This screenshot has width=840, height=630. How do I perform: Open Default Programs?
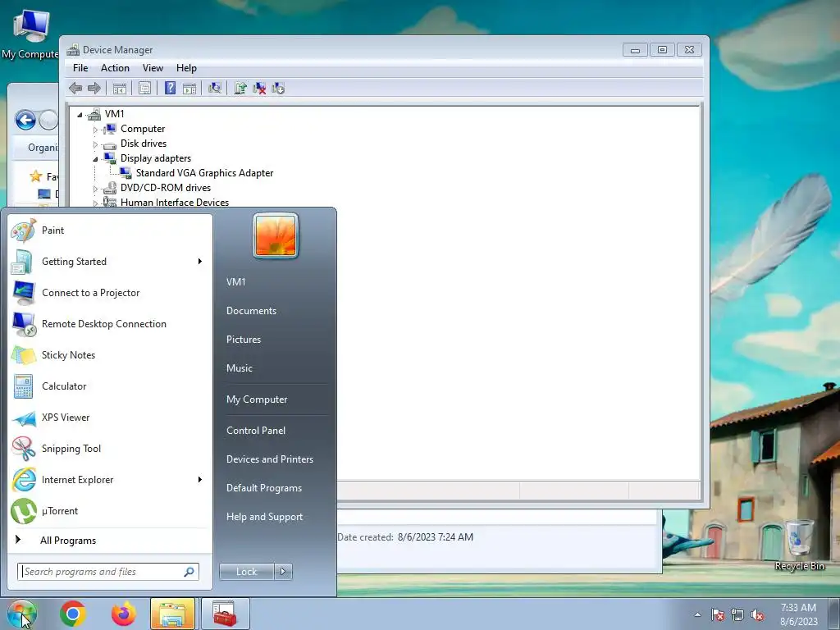click(x=264, y=488)
